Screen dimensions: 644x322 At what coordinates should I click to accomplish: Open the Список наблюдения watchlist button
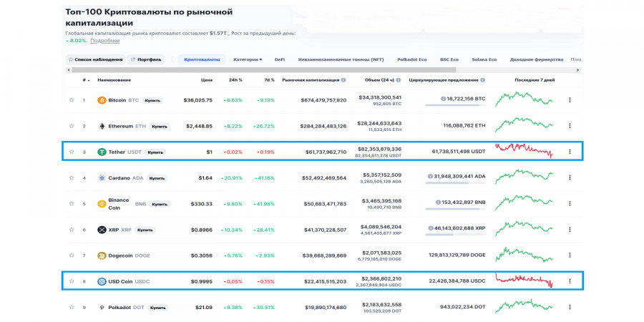pos(95,59)
